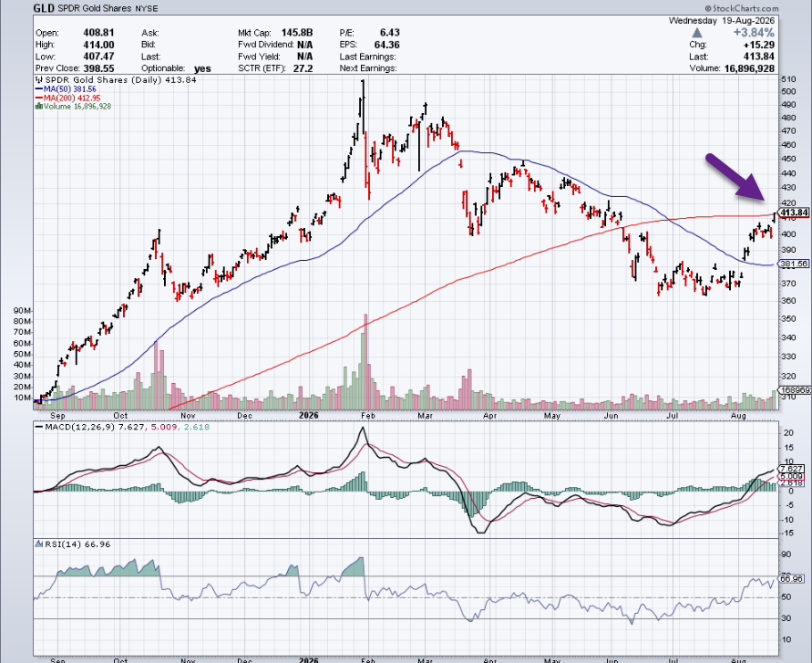Click the StockCharts.com attribution text
The image size is (812, 663).
[742, 8]
